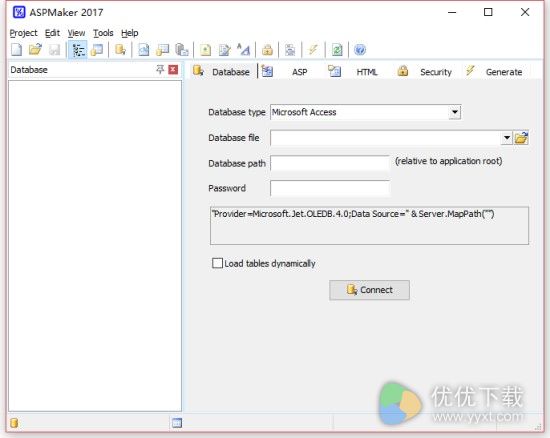Viewport: 550px width, 438px height.
Task: Close the Database side panel
Action: [173, 69]
